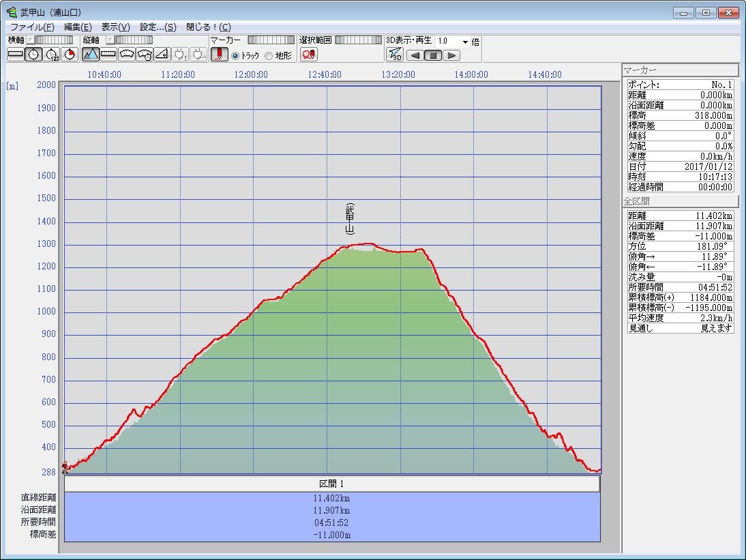Open the ファイル(F) menu
Screen dimensions: 746x560
pos(32,27)
